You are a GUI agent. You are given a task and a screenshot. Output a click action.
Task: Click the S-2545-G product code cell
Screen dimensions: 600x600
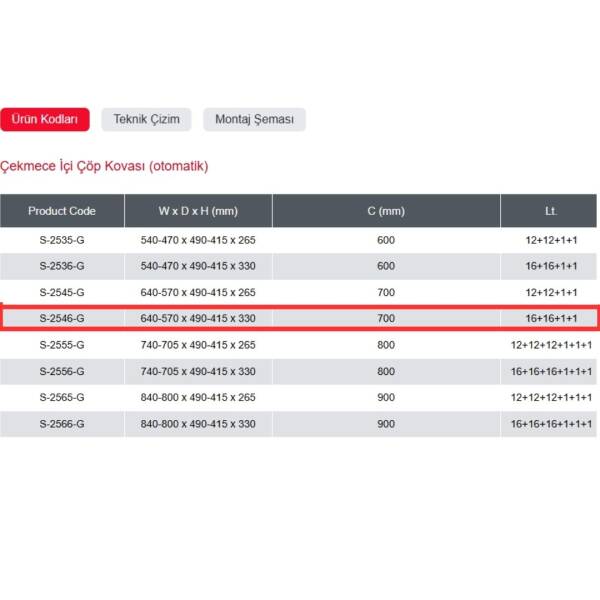coord(62,292)
